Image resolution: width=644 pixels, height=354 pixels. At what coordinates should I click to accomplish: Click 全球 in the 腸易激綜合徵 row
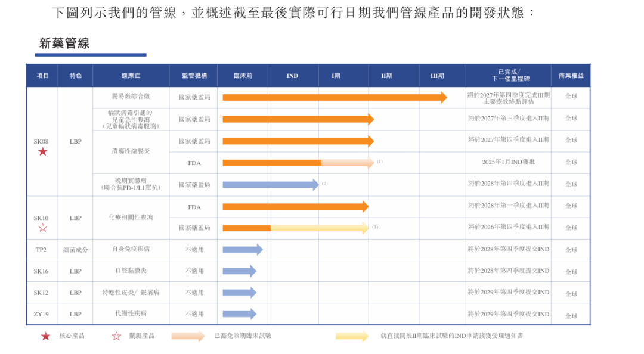click(571, 96)
